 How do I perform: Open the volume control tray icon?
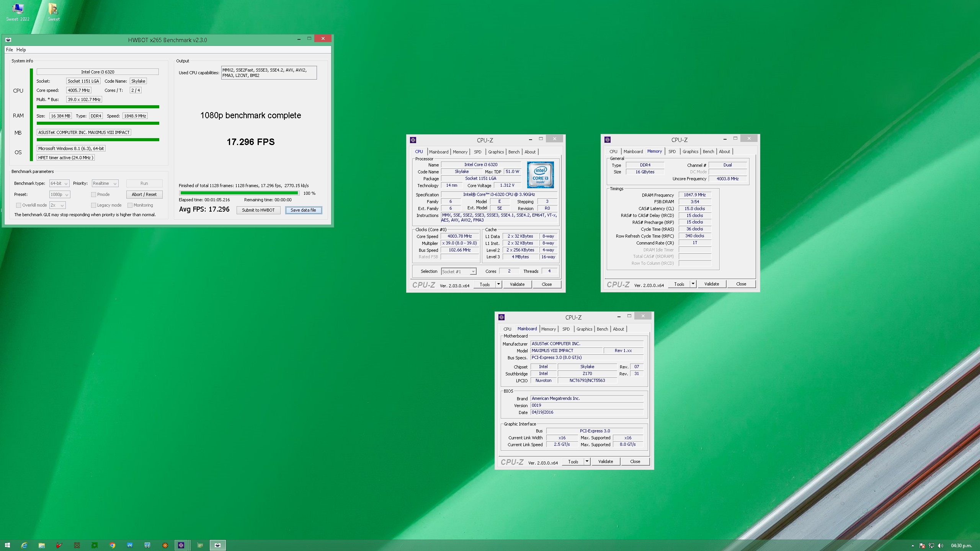tap(941, 546)
